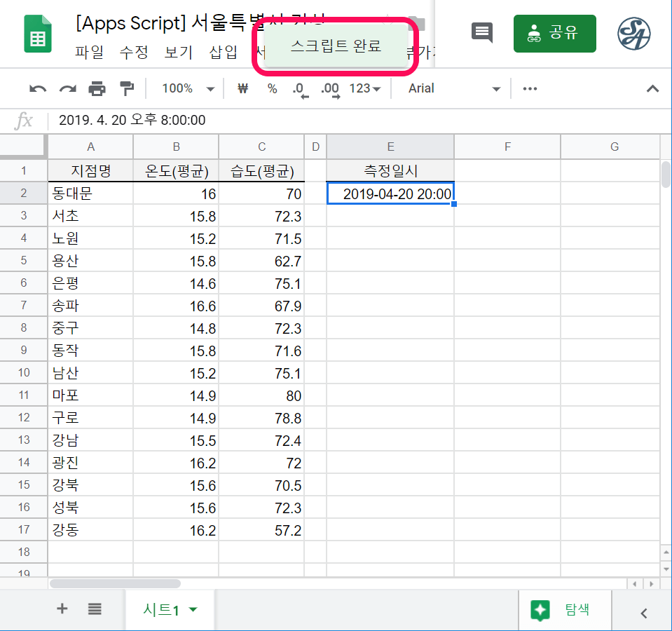Add a new sheet with plus icon
The height and width of the screenshot is (631, 672).
point(62,609)
